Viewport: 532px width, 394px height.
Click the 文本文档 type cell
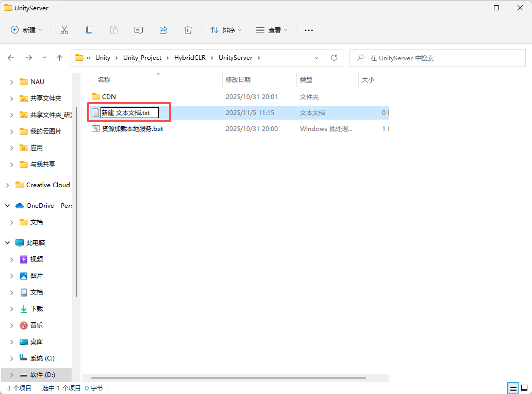point(312,112)
